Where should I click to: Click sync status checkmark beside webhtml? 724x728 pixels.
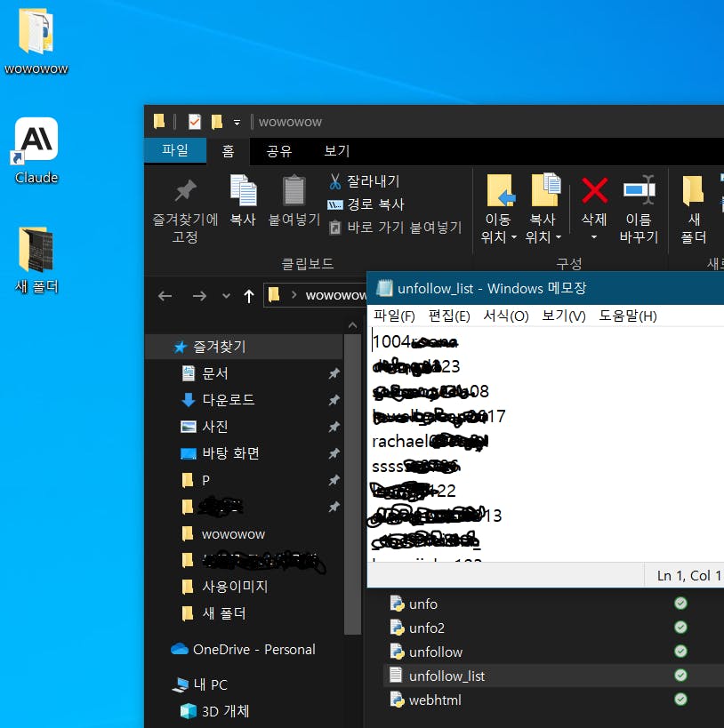pos(680,700)
